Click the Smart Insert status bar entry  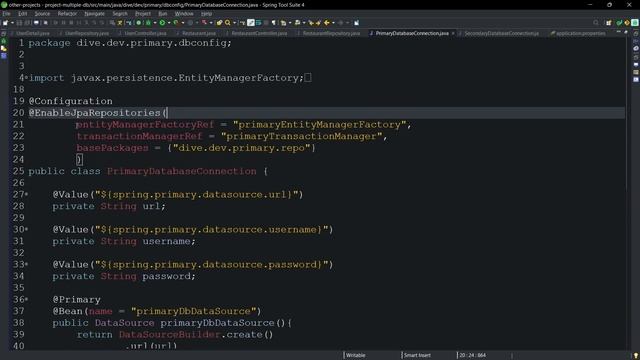tap(417, 355)
